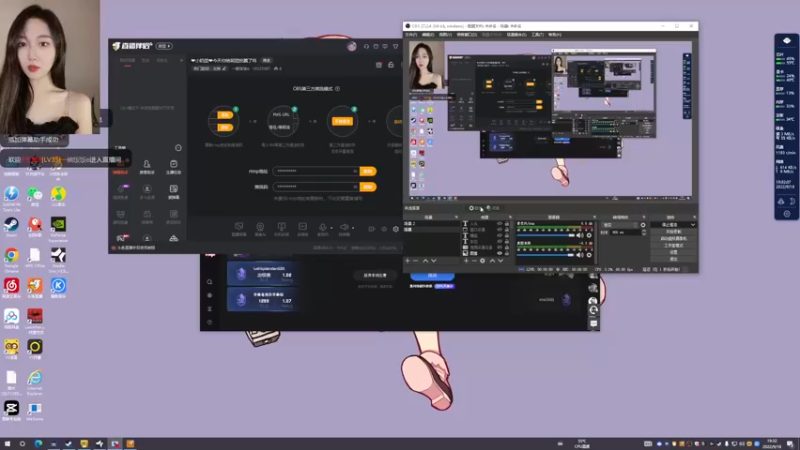Open user avatar in streaming companion header

pyautogui.click(x=352, y=46)
